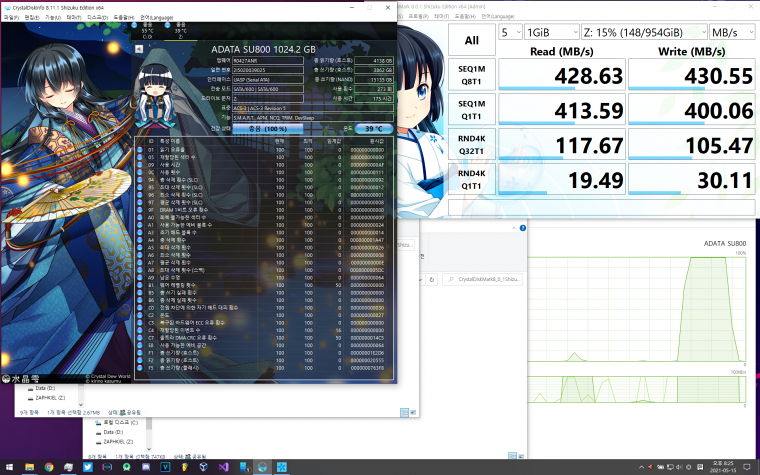Viewport: 760px width, 475px height.
Task: Click the 39 °C temperature button
Action: coord(374,129)
